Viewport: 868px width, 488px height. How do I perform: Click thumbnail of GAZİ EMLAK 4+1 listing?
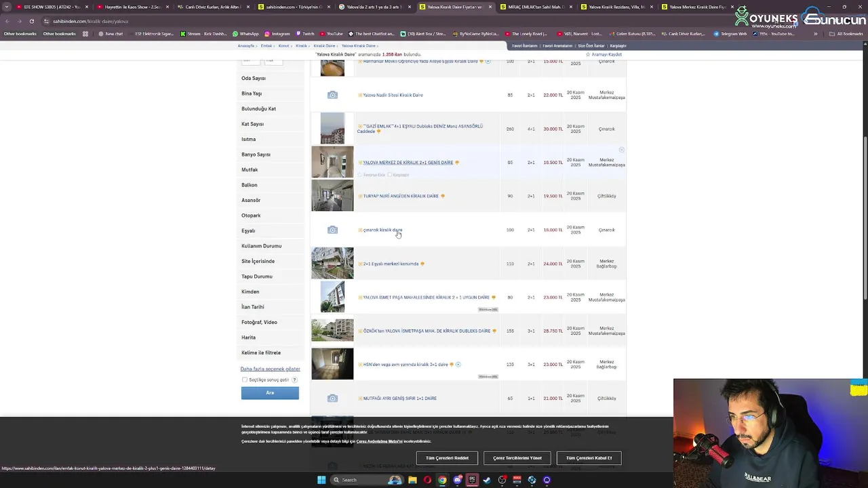pyautogui.click(x=332, y=129)
